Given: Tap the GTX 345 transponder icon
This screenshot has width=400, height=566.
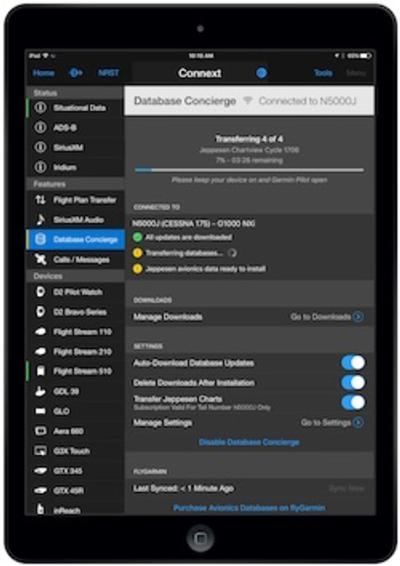Looking at the screenshot, I should (x=40, y=471).
